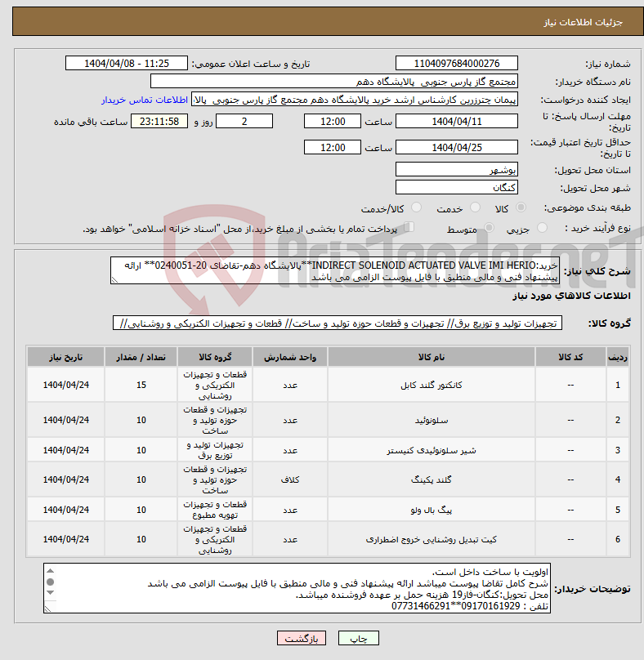Click قطعات و تجهیزات تهویه مطبوع group cell
The height and width of the screenshot is (660, 644).
click(215, 510)
